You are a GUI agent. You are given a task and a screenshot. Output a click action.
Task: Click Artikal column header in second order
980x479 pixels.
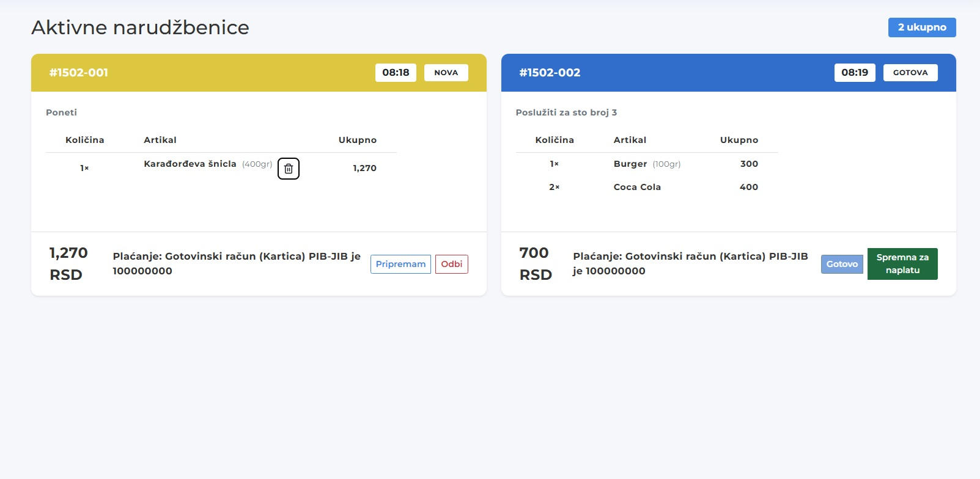click(x=630, y=140)
